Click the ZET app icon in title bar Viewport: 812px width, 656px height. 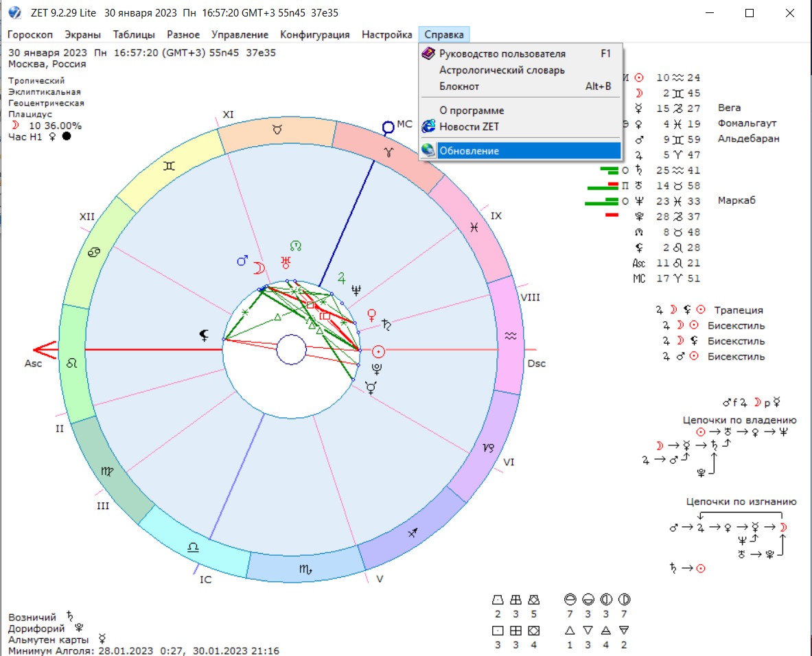point(13,13)
